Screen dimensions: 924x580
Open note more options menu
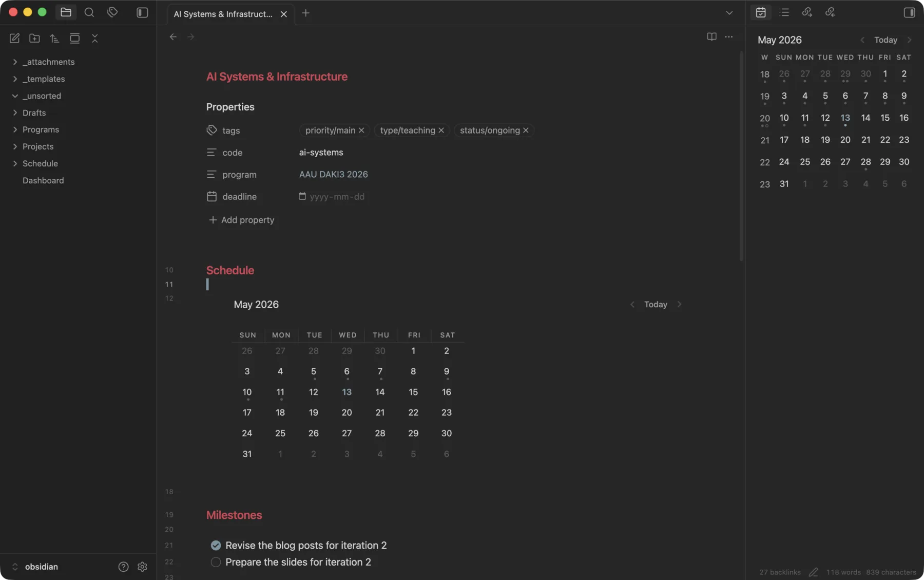pos(729,36)
